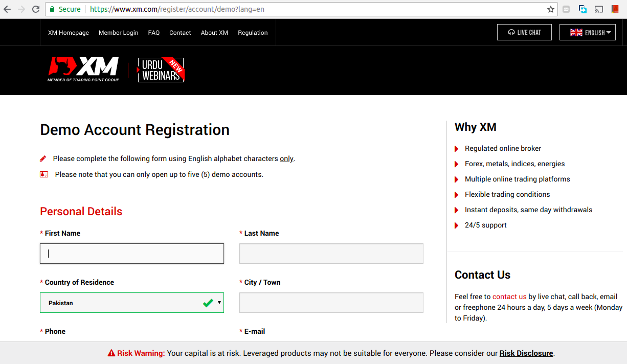627x364 pixels.
Task: Follow the red contact us link
Action: click(509, 297)
